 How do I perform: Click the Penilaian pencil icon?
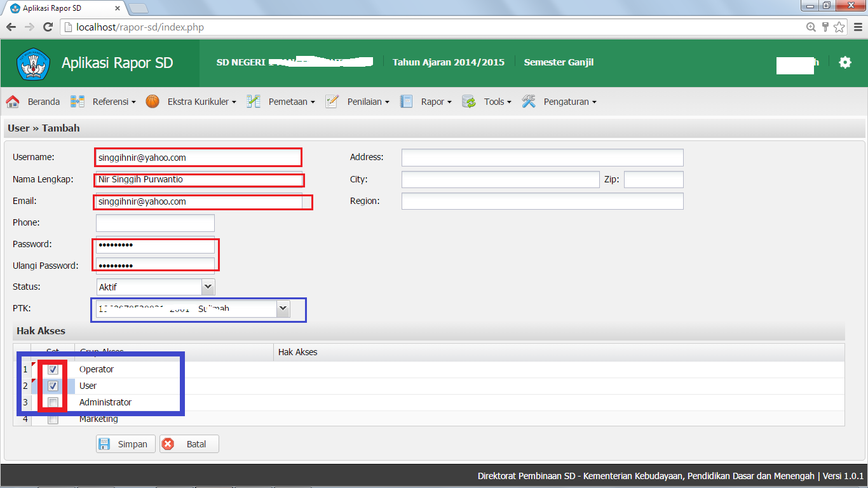332,102
